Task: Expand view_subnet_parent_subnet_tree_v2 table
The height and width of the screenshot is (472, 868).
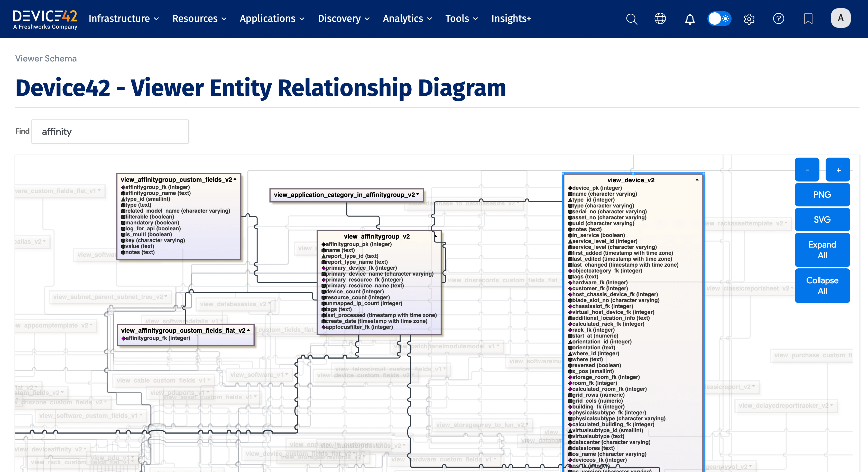Action: click(166, 296)
